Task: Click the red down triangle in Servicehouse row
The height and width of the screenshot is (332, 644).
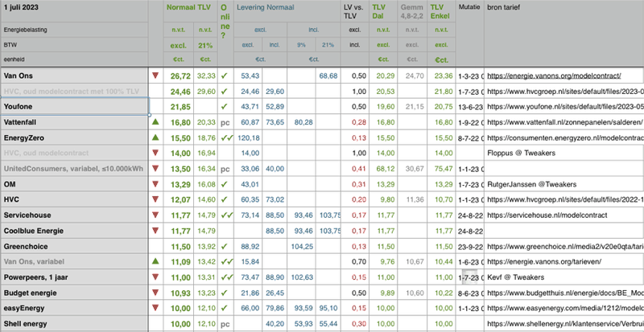Action: point(155,215)
